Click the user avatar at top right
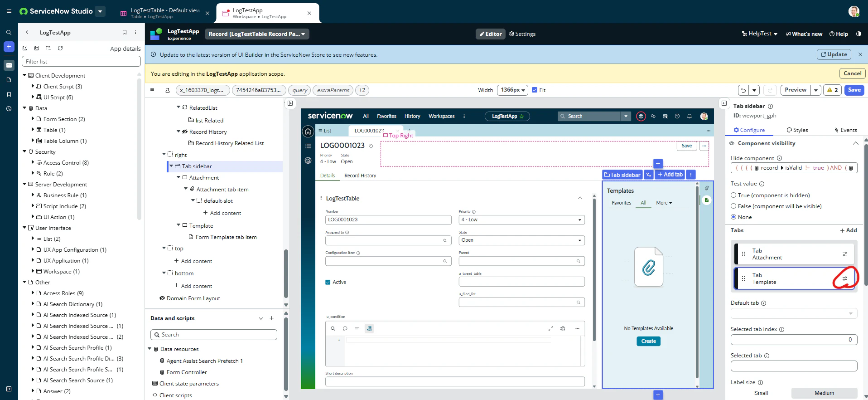 (x=854, y=11)
